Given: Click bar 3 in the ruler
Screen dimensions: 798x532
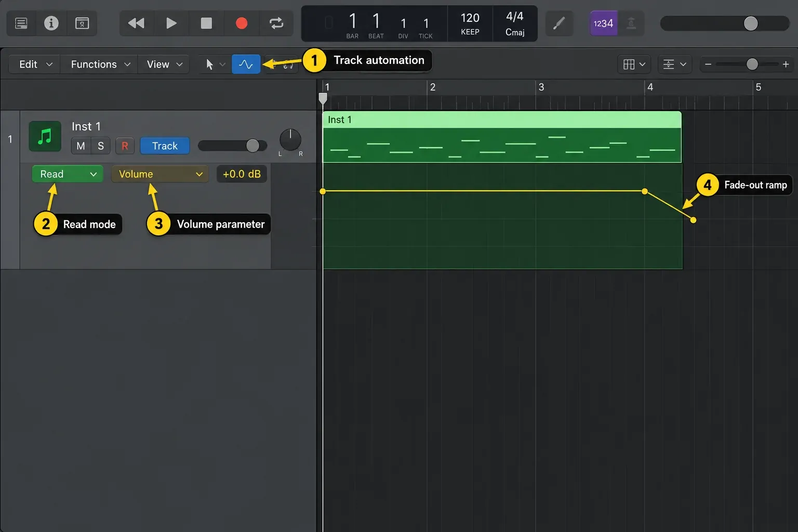Looking at the screenshot, I should [x=541, y=87].
